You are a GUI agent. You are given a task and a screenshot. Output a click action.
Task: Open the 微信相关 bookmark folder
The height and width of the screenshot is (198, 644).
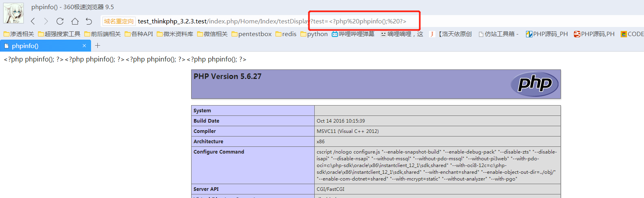213,34
